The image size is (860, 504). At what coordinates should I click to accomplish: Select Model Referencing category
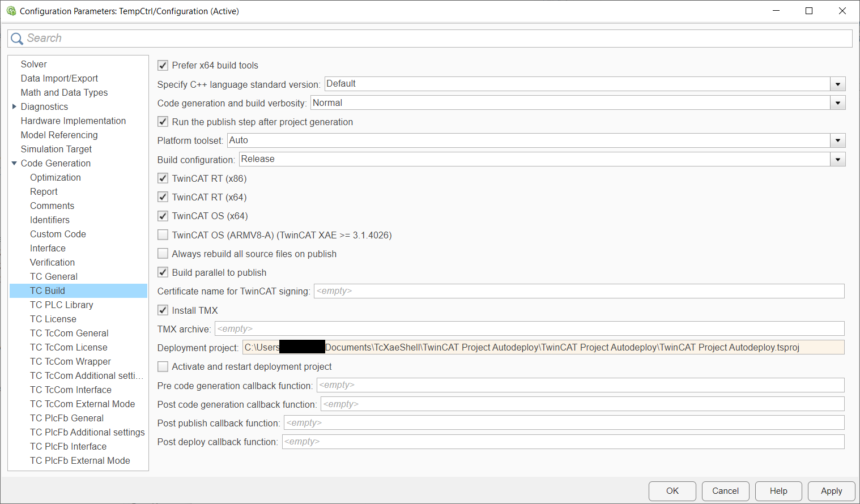pos(59,135)
